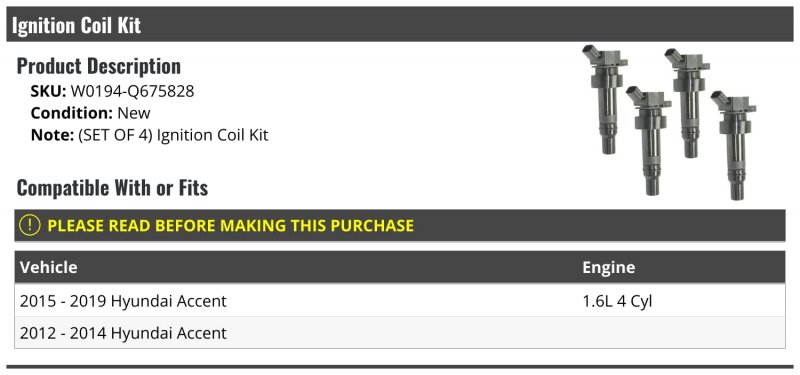Screen dimensions: 800x375
Task: Click the third ignition coil from the left
Action: [x=687, y=103]
